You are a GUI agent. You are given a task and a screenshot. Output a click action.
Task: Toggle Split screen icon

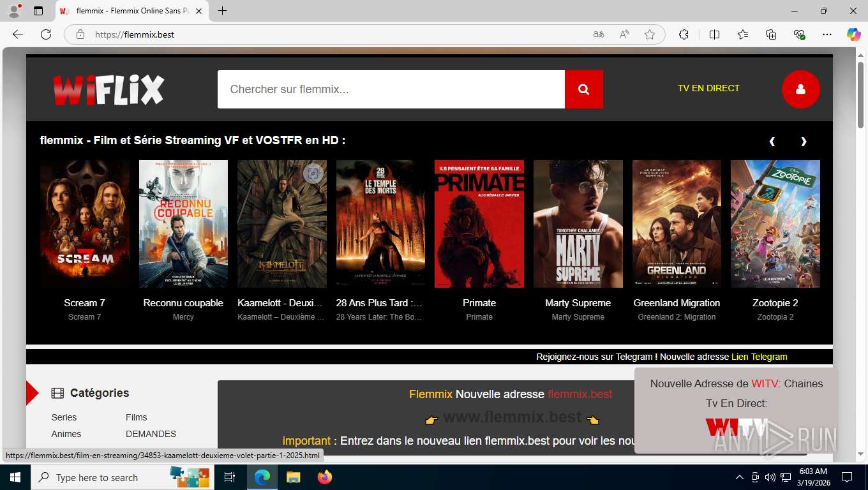click(714, 34)
